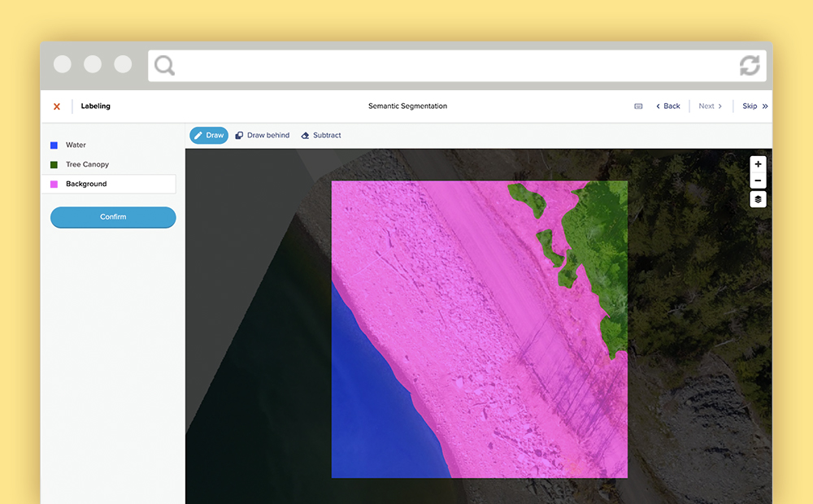Select the Subtract tool

[x=320, y=135]
